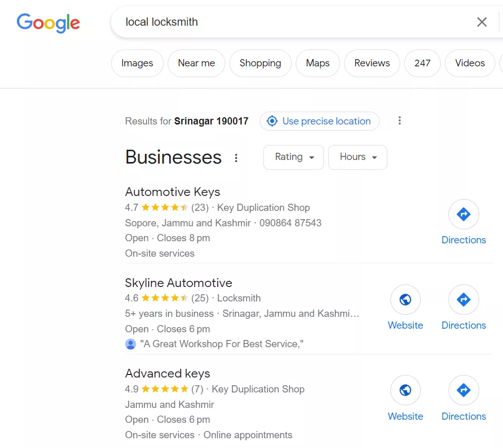Click the Directions icon for Automotive Keys
The width and height of the screenshot is (503, 448).
(463, 214)
